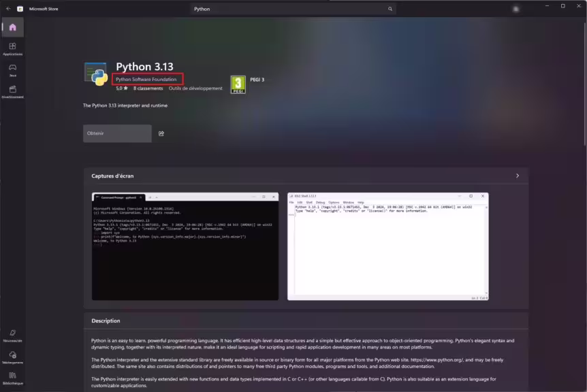The height and width of the screenshot is (392, 587).
Task: Open the Divertissement section in sidebar
Action: point(13,92)
